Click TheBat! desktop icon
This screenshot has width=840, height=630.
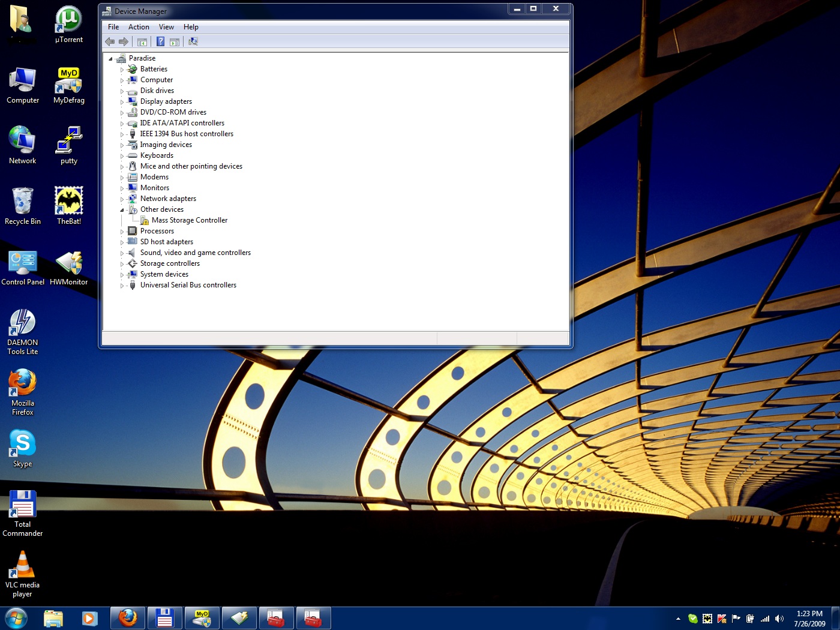click(69, 206)
